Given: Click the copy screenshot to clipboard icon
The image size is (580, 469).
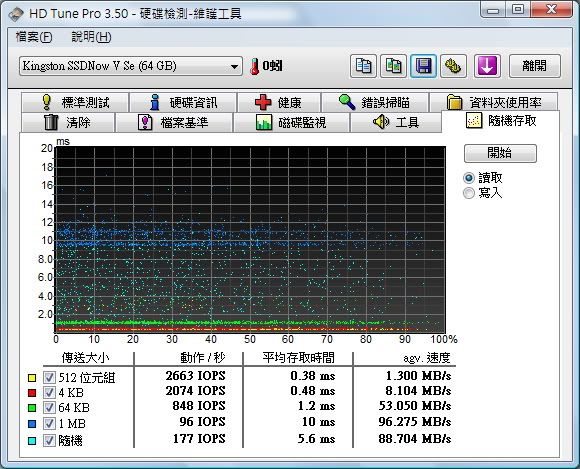Looking at the screenshot, I should point(394,66).
